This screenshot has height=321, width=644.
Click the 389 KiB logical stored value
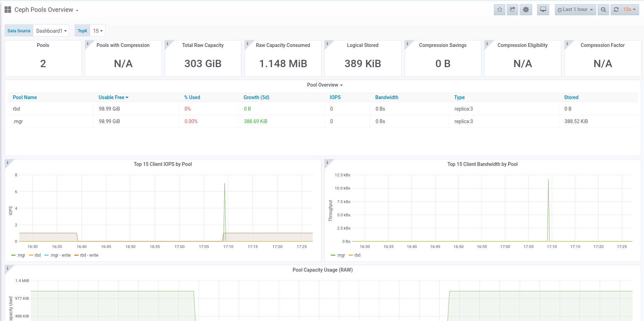click(x=363, y=64)
